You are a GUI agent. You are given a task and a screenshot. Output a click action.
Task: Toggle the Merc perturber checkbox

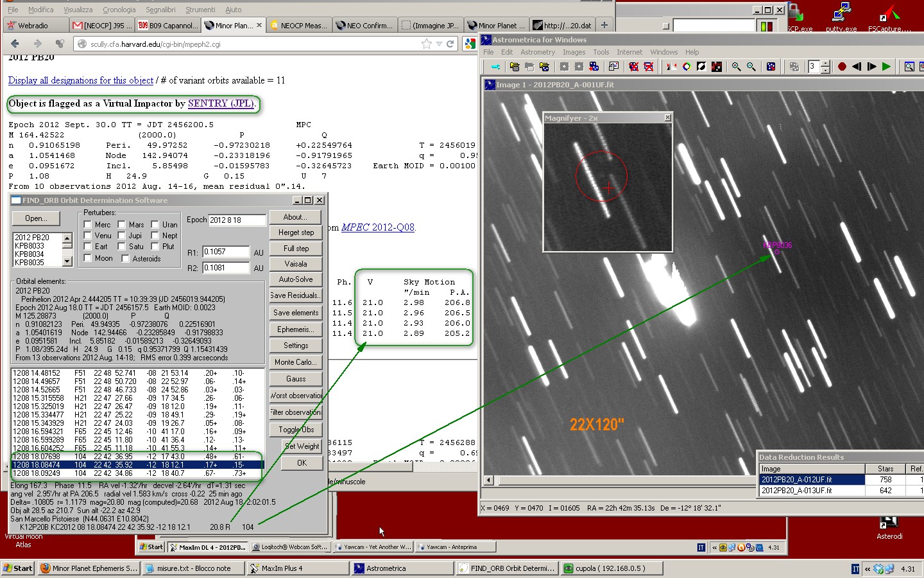(x=87, y=225)
